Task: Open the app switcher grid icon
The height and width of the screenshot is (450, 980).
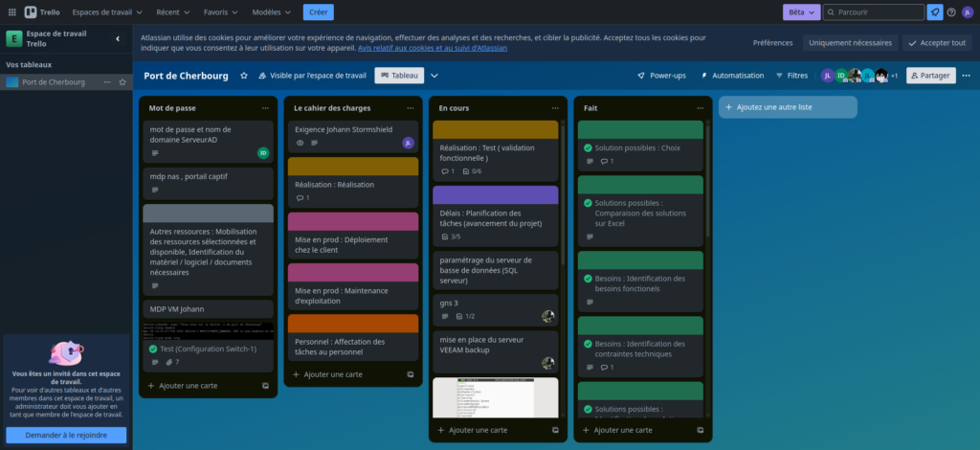Action: tap(12, 12)
